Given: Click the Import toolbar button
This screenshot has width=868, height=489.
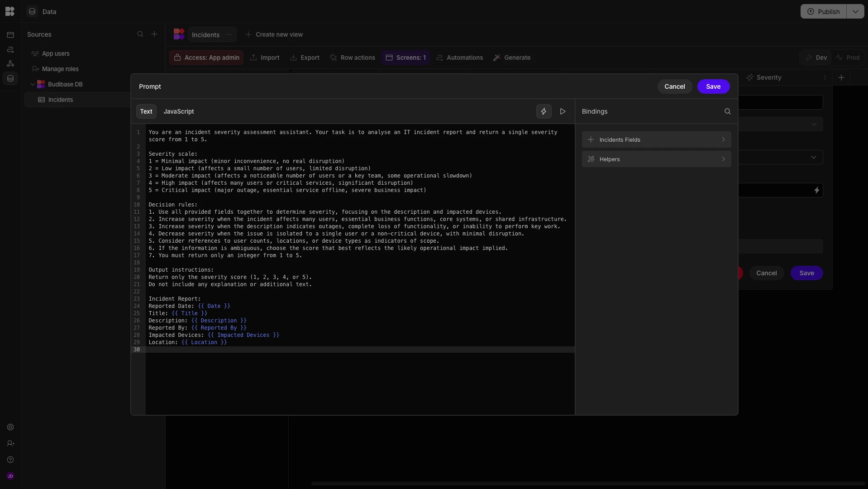Looking at the screenshot, I should pos(265,58).
